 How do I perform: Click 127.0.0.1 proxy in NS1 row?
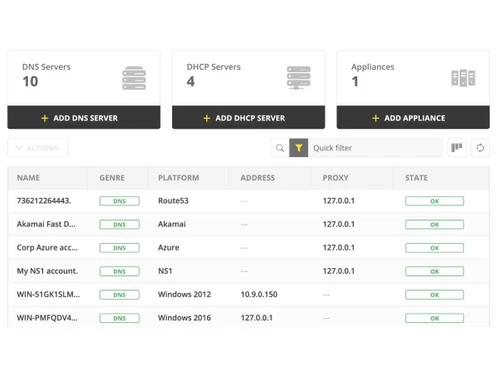pos(339,271)
